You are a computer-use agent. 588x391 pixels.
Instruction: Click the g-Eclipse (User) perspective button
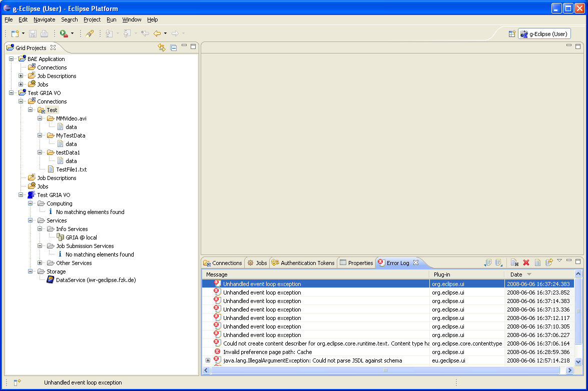[544, 34]
